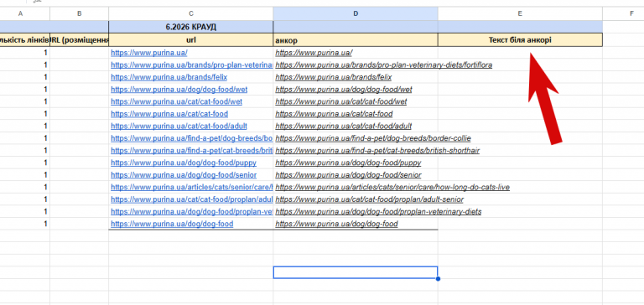
Task: Click the 'Текст біля анкорі' header cell
Action: [520, 40]
